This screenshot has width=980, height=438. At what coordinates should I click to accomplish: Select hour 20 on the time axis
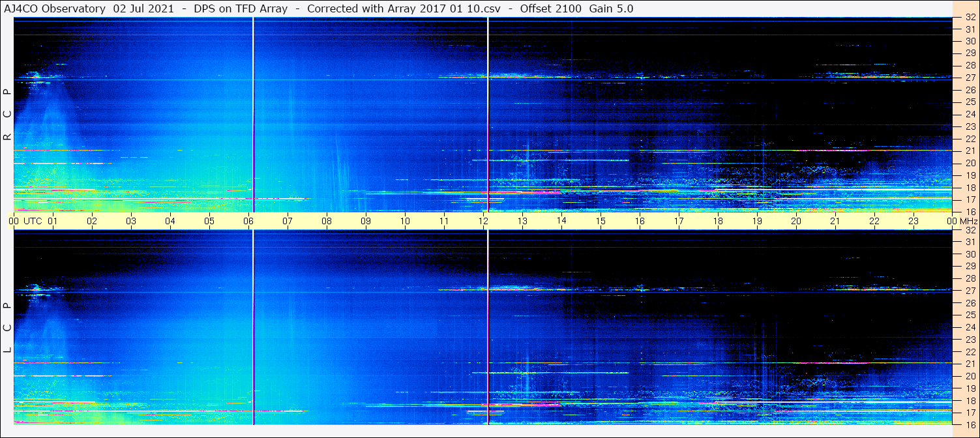(x=796, y=221)
